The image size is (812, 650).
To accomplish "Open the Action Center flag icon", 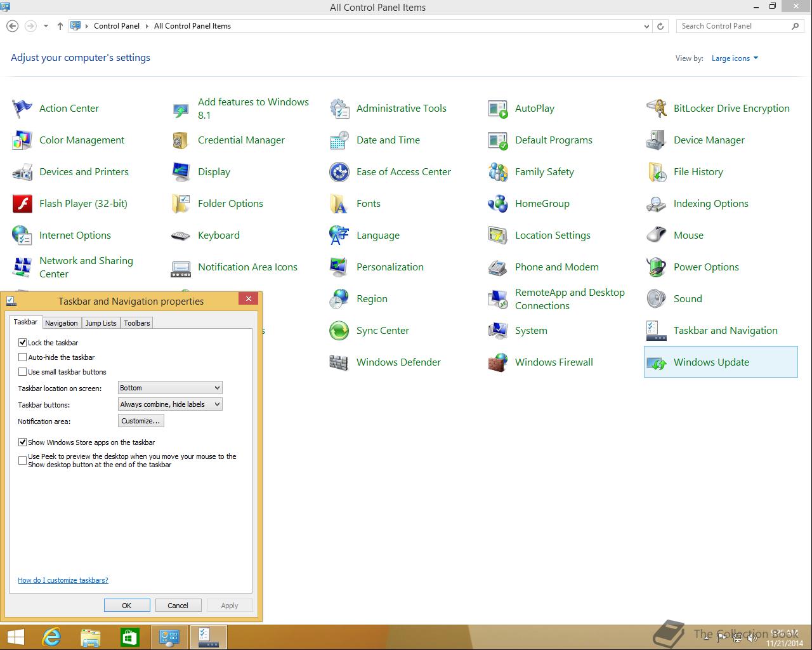I will (x=22, y=109).
